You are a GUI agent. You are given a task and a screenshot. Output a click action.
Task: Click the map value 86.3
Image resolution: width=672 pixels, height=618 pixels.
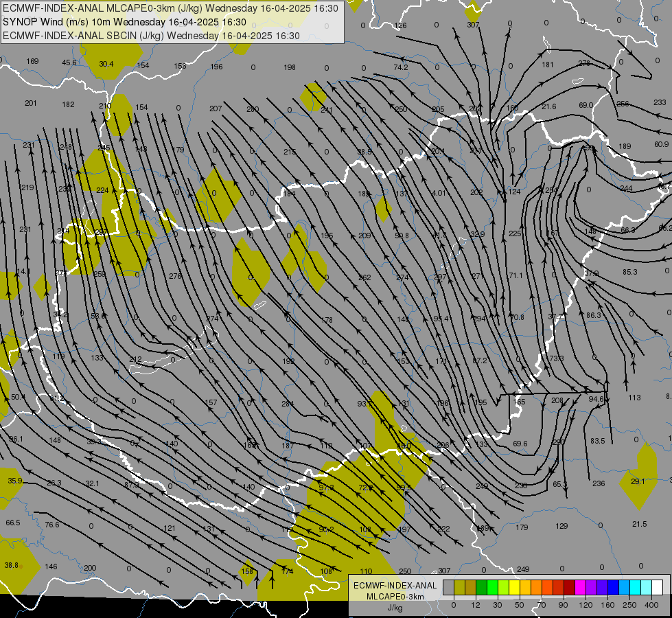click(x=594, y=315)
